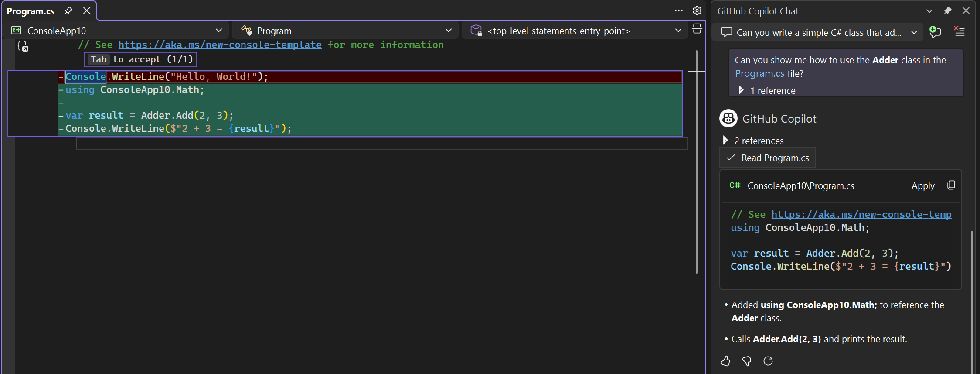Click Apply on the Program.cs code suggestion
The width and height of the screenshot is (980, 374).
click(922, 186)
